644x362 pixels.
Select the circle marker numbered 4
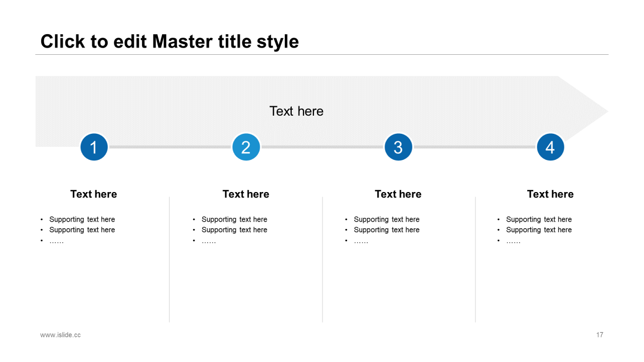pos(550,147)
